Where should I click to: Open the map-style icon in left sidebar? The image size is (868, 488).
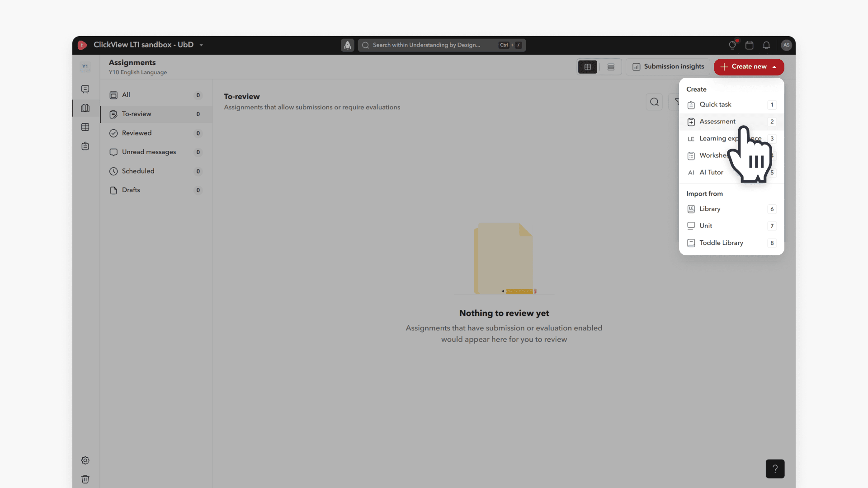(x=85, y=108)
